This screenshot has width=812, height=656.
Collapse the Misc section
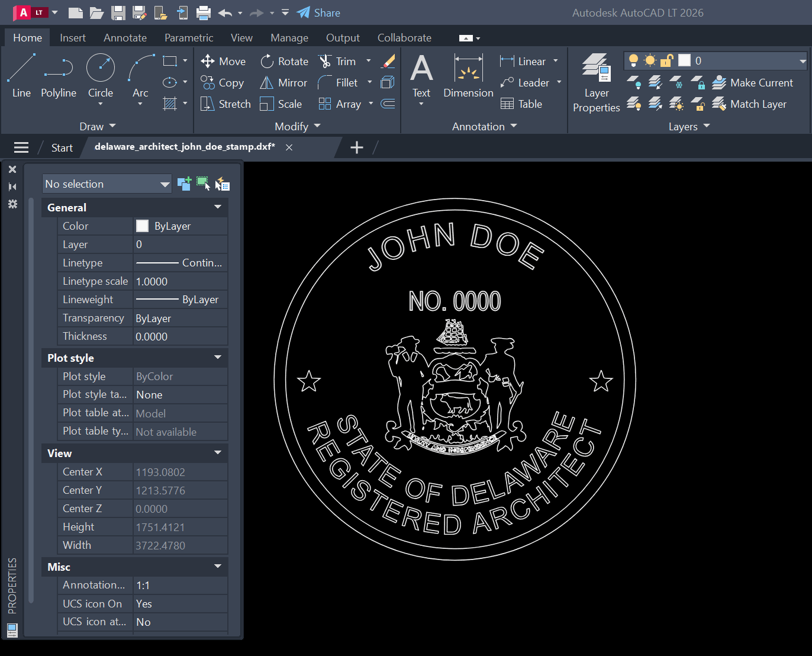(218, 567)
